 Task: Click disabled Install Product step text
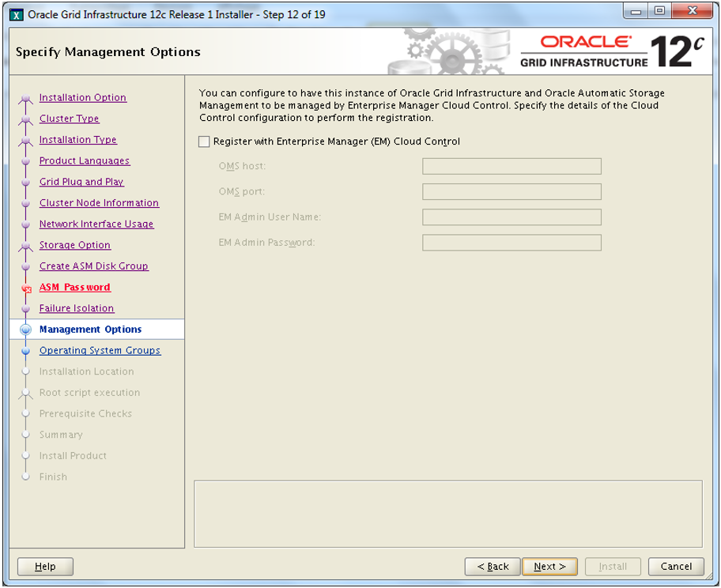click(x=73, y=455)
